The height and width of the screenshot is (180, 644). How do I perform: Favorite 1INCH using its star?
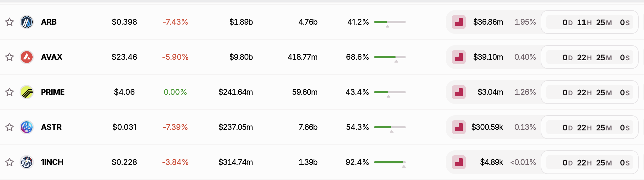[9, 162]
